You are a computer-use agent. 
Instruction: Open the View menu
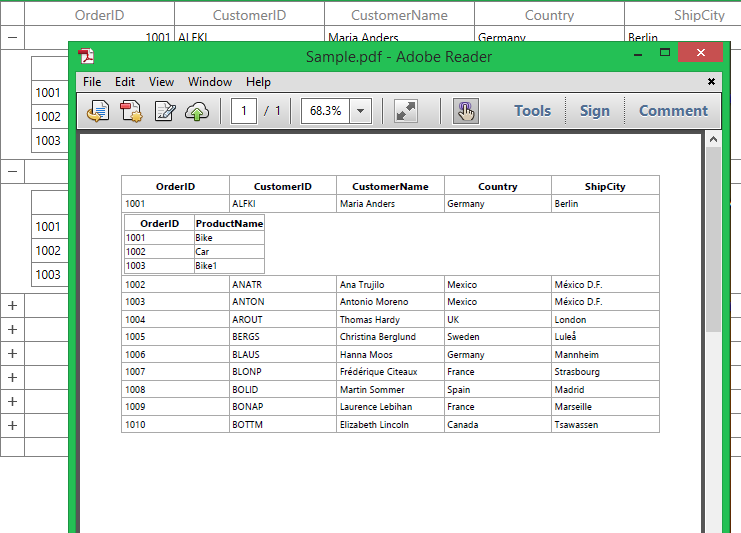click(161, 82)
